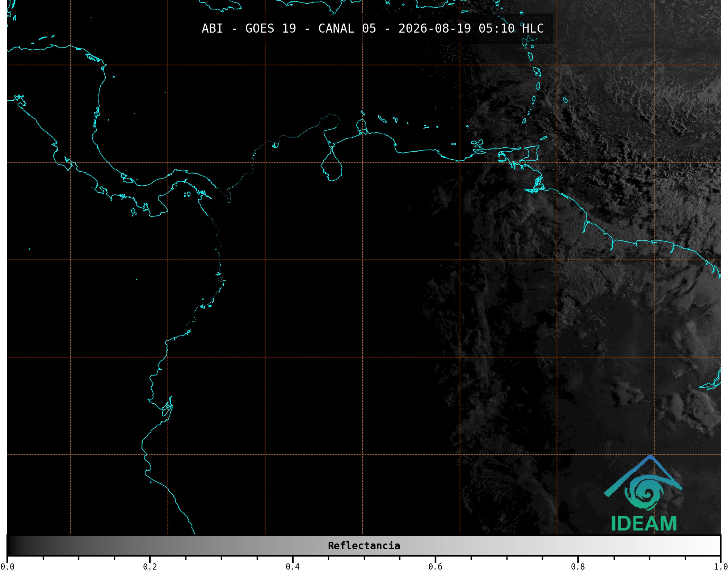Click the 0.0 tick label on colorbar
The image size is (728, 571).
[7, 566]
